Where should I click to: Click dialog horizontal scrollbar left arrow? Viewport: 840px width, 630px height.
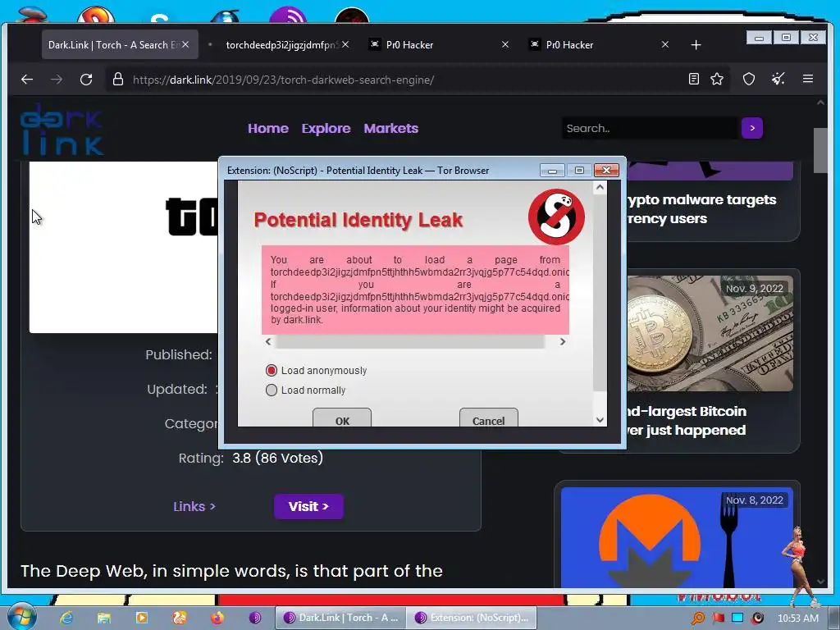point(268,341)
